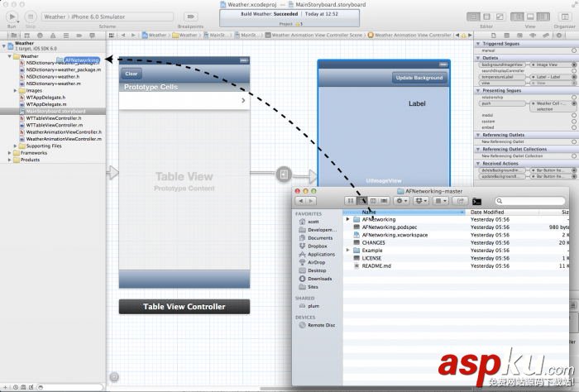The width and height of the screenshot is (579, 392).
Task: Click the Finder search field
Action: tap(530, 201)
